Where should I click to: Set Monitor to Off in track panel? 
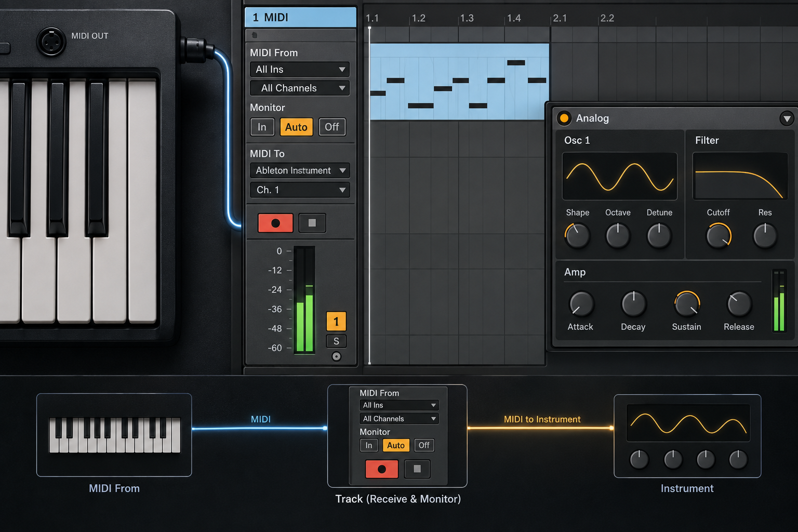[x=332, y=127]
